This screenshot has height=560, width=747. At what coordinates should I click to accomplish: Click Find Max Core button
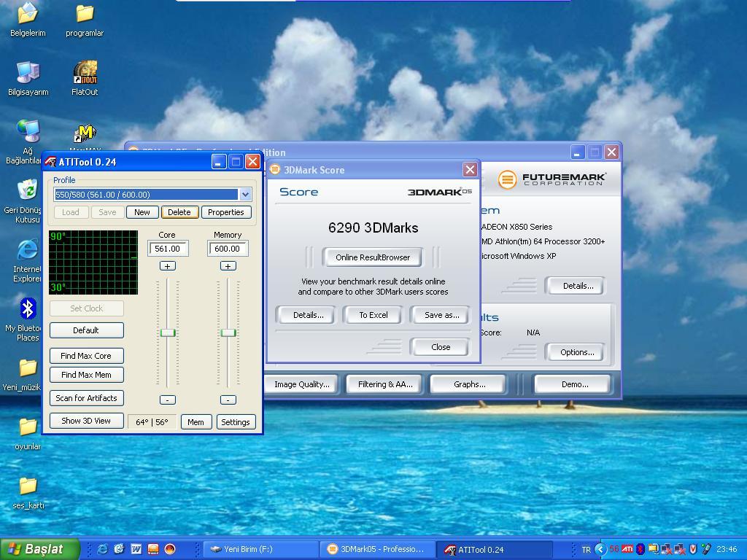click(x=86, y=356)
